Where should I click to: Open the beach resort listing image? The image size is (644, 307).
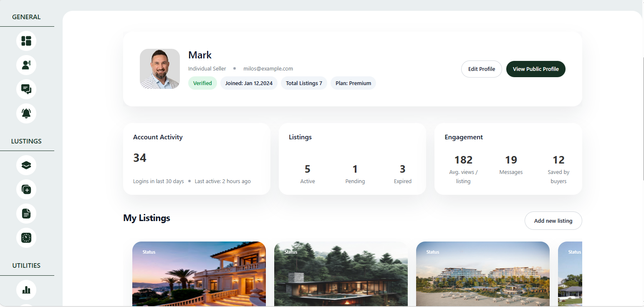483,274
